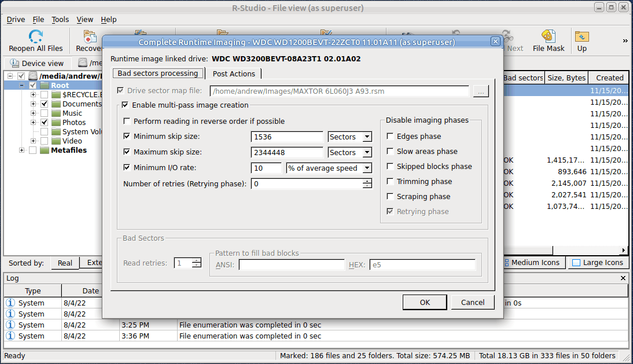Close the Log panel with X
This screenshot has width=633, height=364.
623,278
